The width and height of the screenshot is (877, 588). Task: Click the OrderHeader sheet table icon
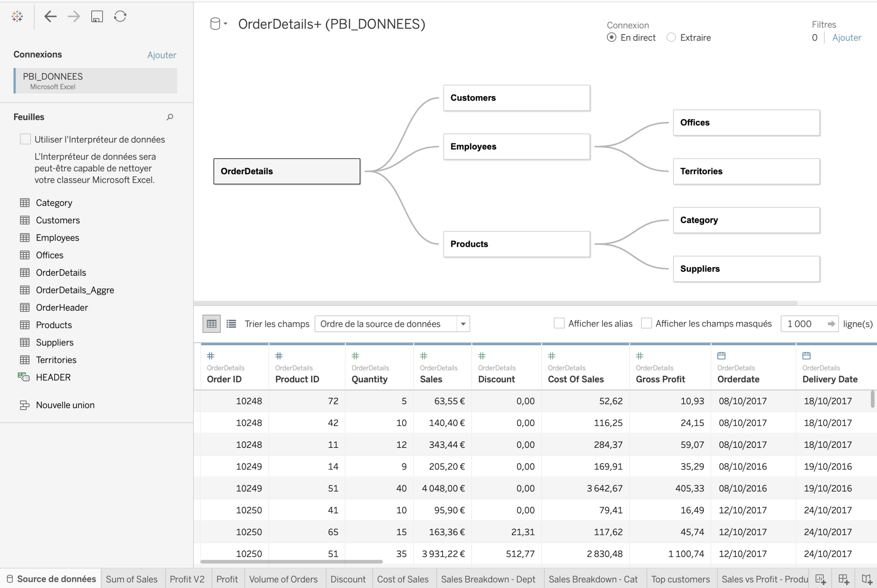tap(25, 308)
